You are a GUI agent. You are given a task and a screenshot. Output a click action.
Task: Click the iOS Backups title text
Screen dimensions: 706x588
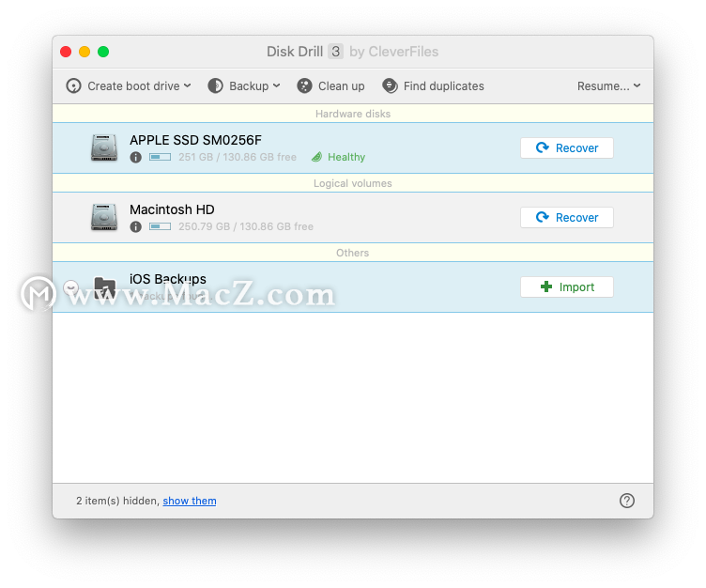click(168, 279)
